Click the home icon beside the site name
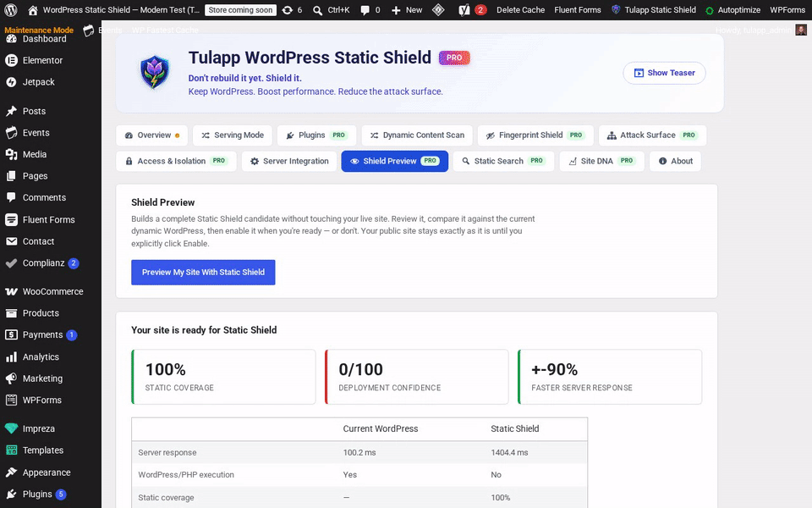 pos(33,10)
